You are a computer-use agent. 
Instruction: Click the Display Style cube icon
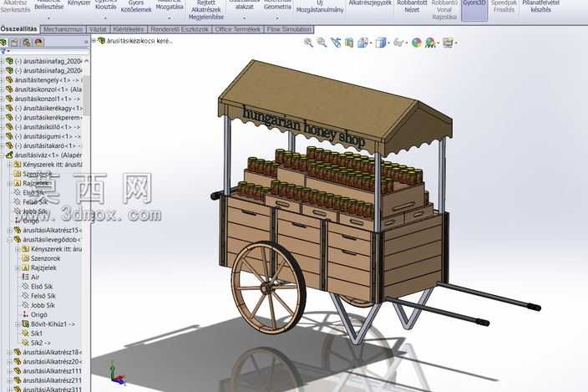[380, 43]
